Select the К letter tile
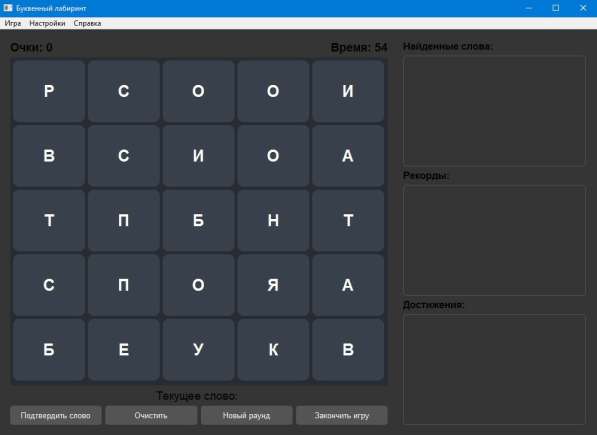Image resolution: width=597 pixels, height=435 pixels. coord(273,349)
